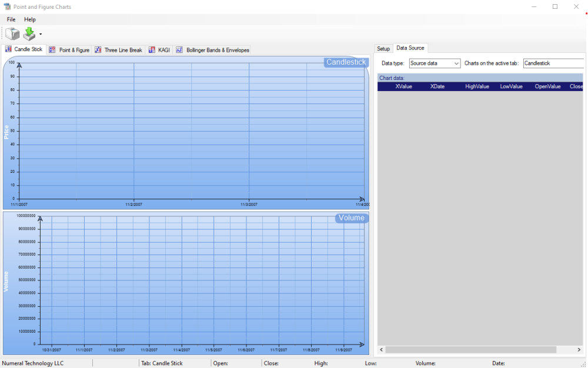This screenshot has height=368, width=588.
Task: Click the printer icon in the toolbar
Action: [12, 34]
